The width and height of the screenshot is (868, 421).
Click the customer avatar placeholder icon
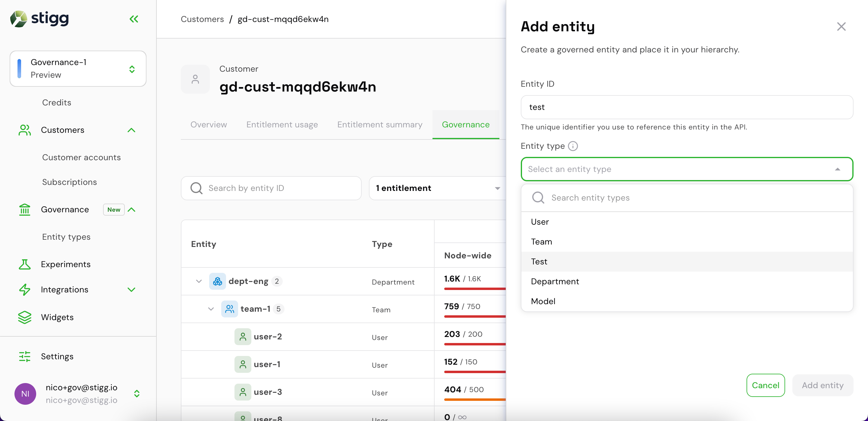tap(195, 79)
